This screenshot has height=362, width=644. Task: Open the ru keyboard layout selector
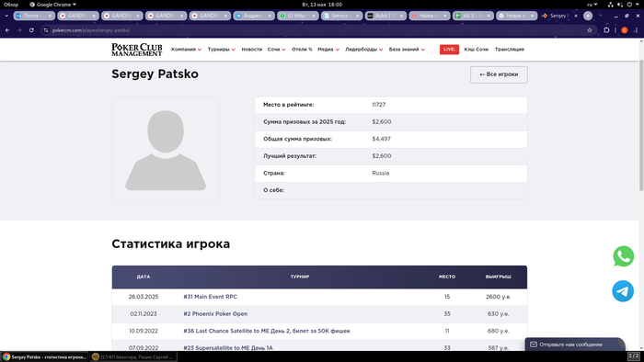click(x=592, y=5)
